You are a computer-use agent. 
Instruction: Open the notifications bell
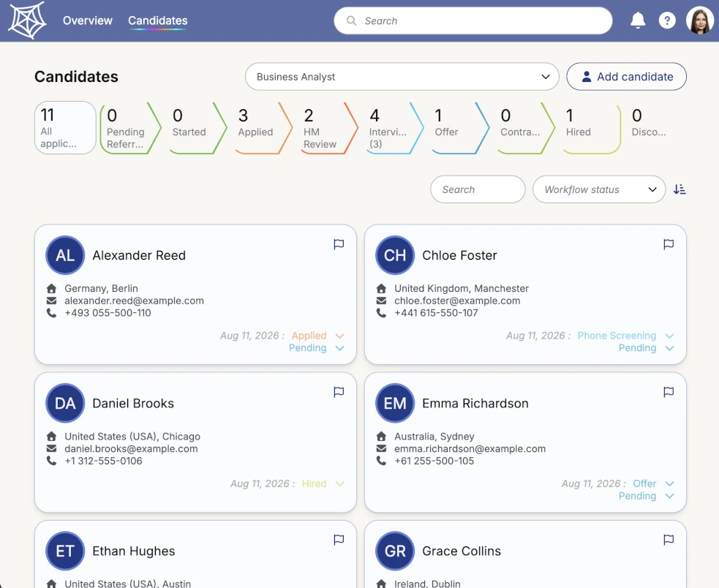pyautogui.click(x=637, y=20)
